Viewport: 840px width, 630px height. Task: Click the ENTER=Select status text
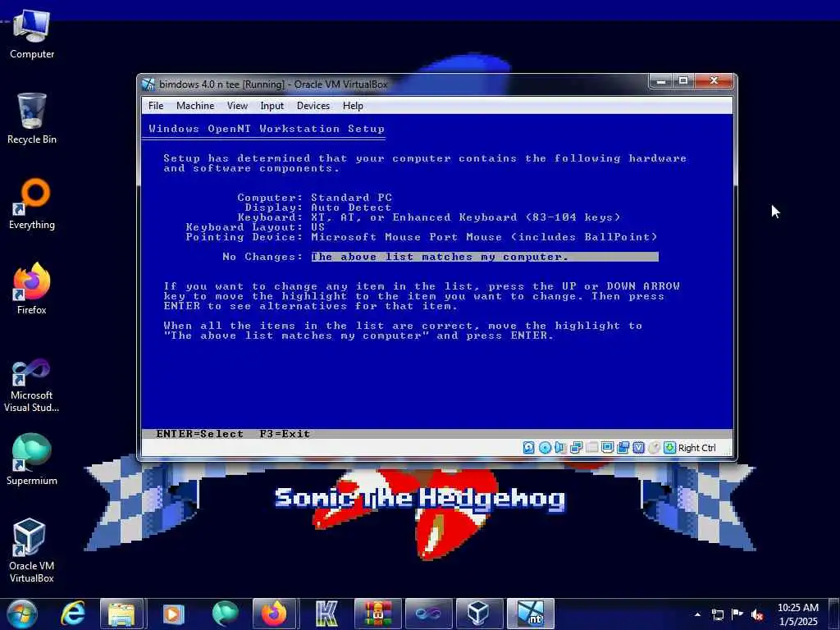200,434
